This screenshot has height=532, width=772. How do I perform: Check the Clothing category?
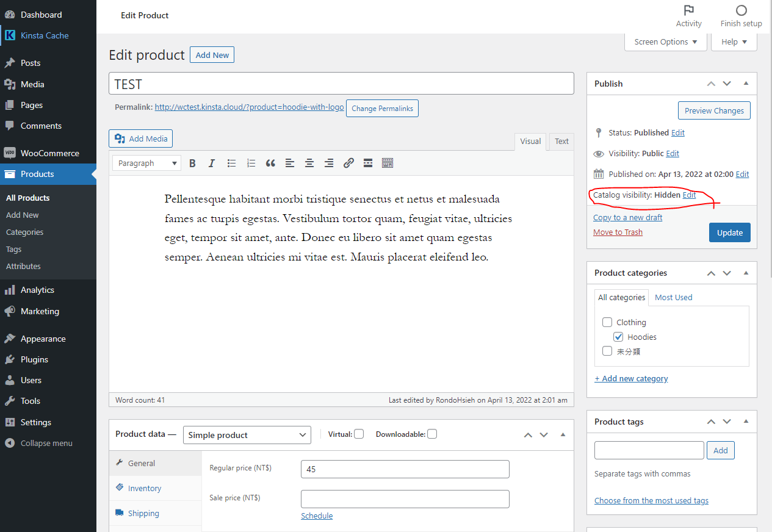[607, 322]
